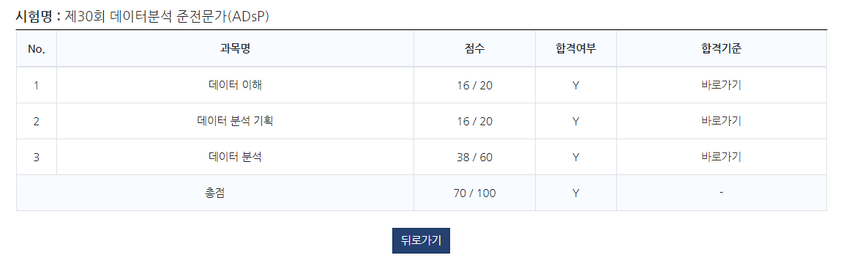
Task: Select the 데이터 분석 기획 subject cell
Action: pos(235,121)
